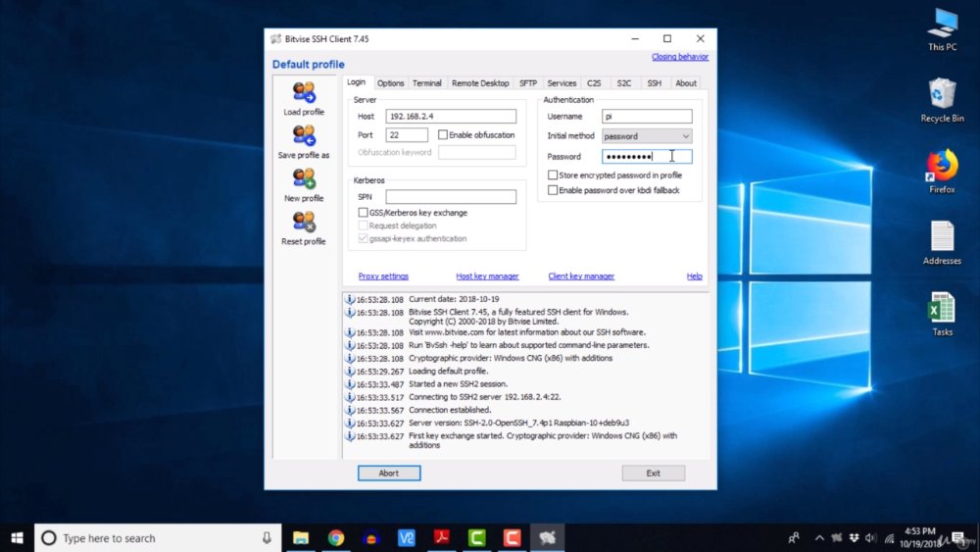The image size is (980, 552).
Task: Switch to the SFTP tab
Action: pyautogui.click(x=527, y=83)
